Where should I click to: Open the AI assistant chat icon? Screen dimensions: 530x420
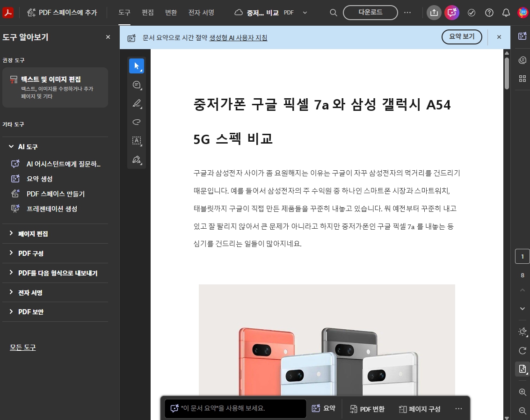coord(452,13)
